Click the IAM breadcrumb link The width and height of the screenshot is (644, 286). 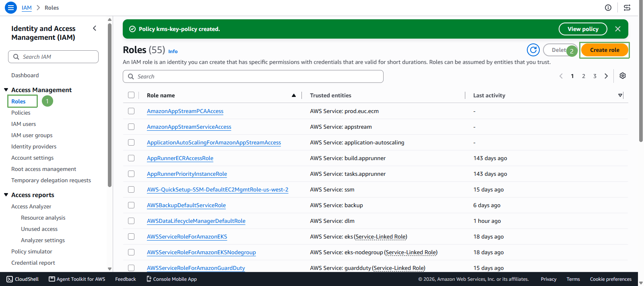27,8
